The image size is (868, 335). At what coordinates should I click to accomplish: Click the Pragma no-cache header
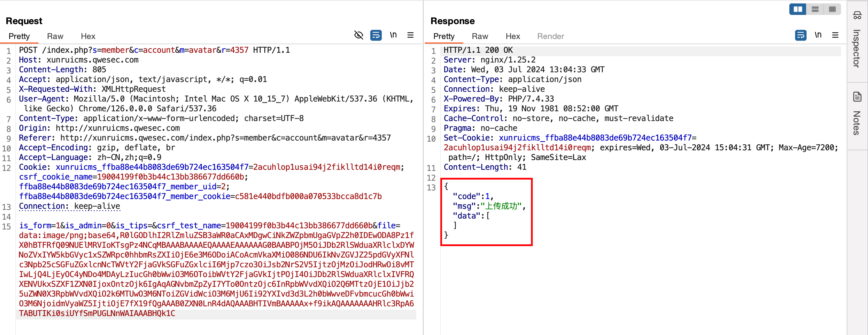pos(480,128)
